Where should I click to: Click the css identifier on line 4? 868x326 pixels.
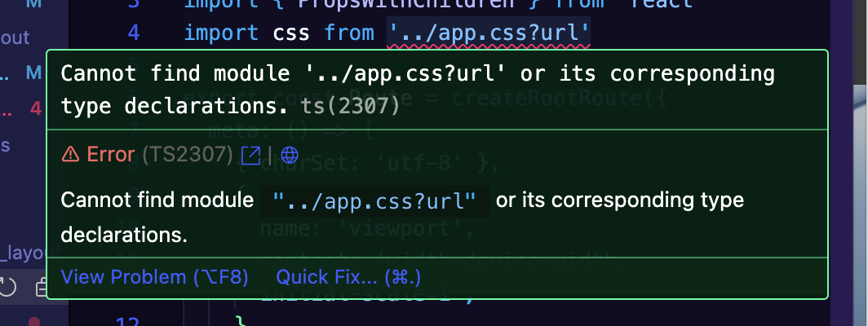(291, 33)
